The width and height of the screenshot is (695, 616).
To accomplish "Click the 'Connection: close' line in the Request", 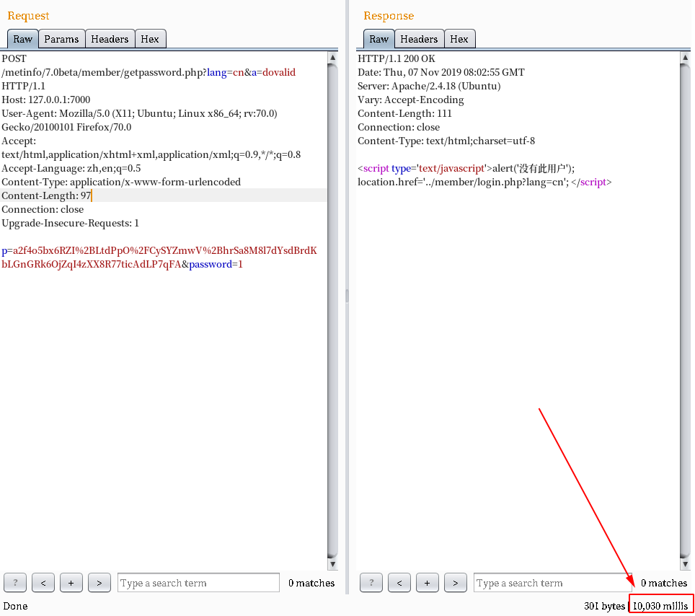I will (x=43, y=209).
